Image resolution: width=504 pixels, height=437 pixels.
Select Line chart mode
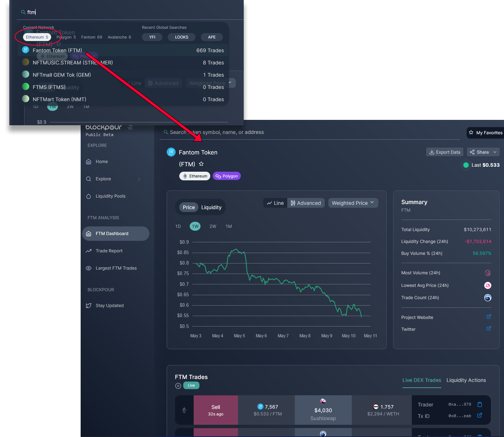pos(275,203)
